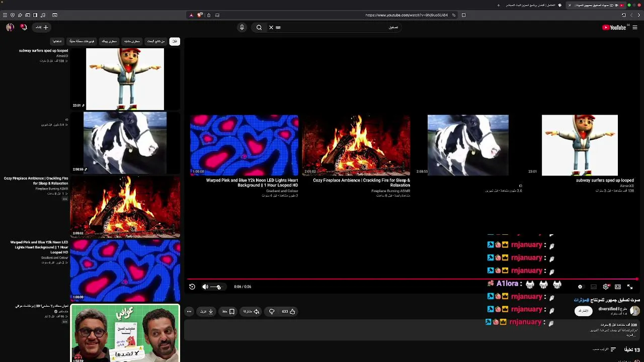Screen dimensions: 644x362
Task: Click the search magnifier icon
Action: [259, 27]
